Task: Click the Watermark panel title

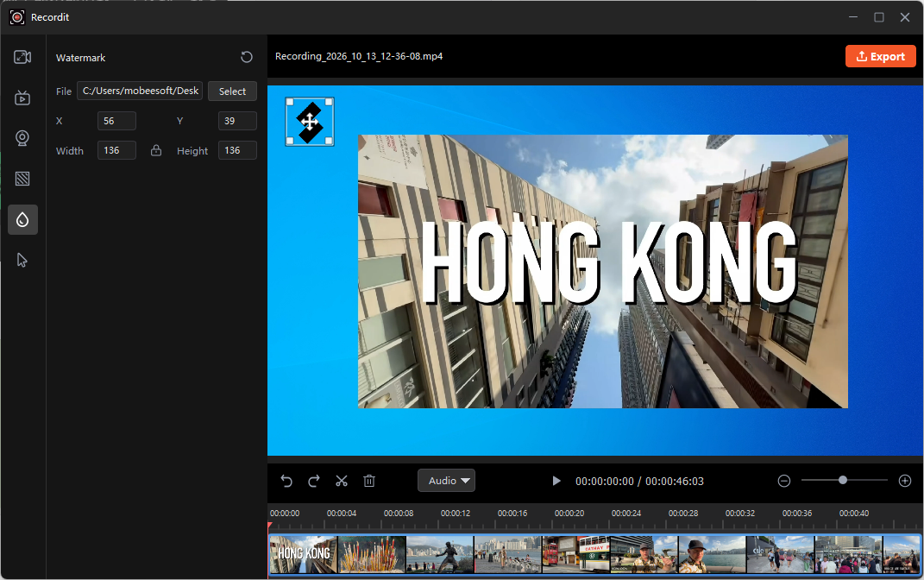Action: tap(81, 58)
